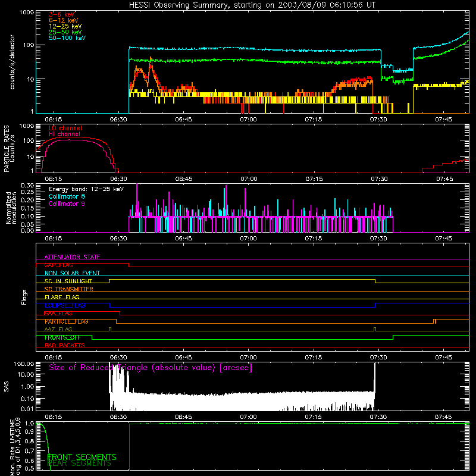The width and height of the screenshot is (476, 476).
Task: Select the cyan '50-100 keV' legend label
Action: coord(67,37)
